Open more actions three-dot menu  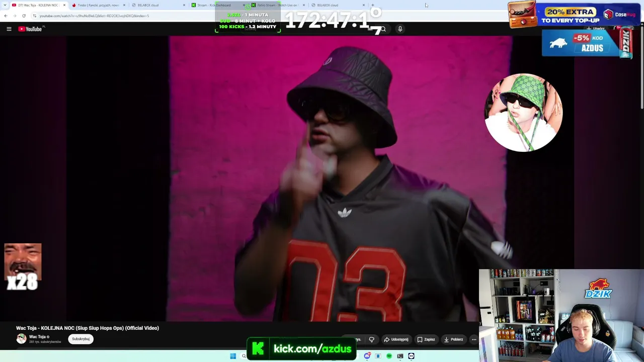tap(474, 339)
